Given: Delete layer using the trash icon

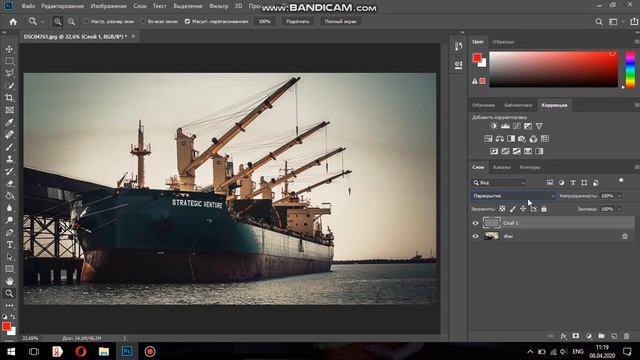Looking at the screenshot, I should tap(627, 336).
